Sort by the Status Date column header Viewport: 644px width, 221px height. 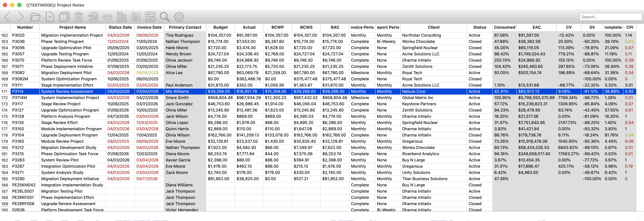click(x=120, y=27)
